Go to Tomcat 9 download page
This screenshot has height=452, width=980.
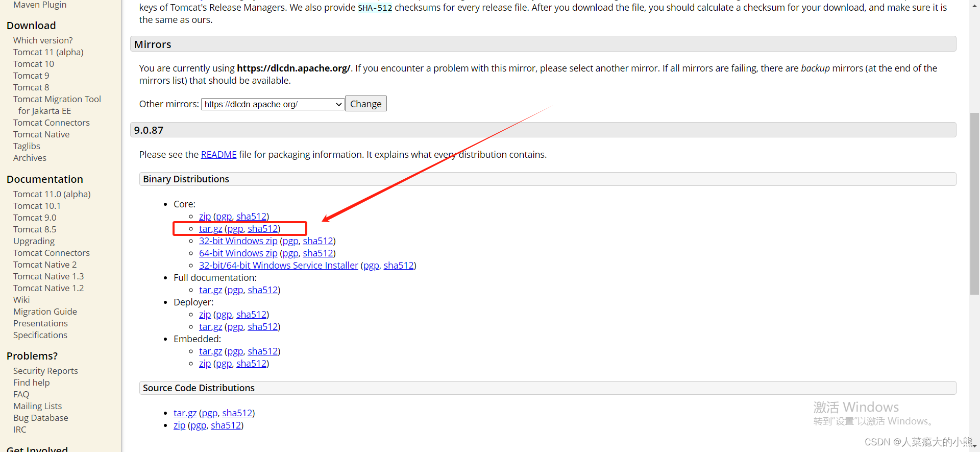click(x=31, y=76)
